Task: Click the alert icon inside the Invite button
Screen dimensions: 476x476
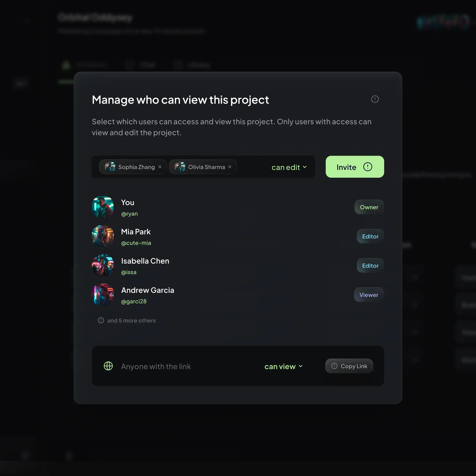Action: [x=368, y=167]
